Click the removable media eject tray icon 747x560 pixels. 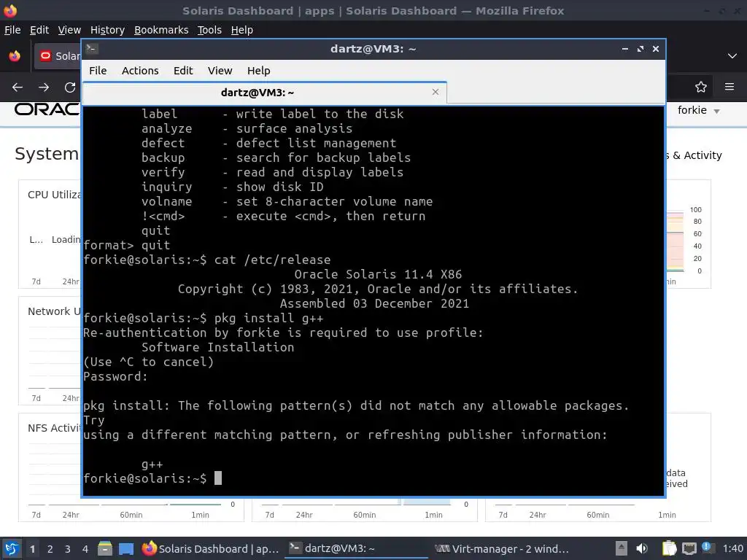pyautogui.click(x=621, y=548)
